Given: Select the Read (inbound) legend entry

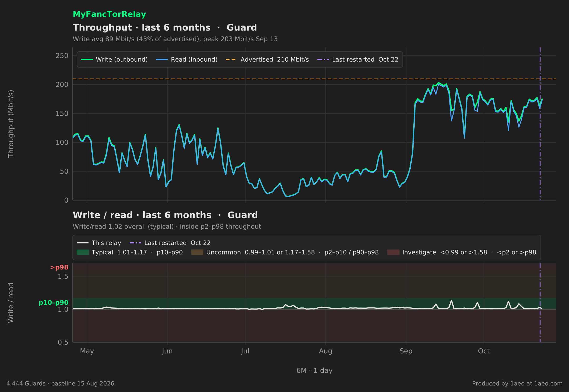Looking at the screenshot, I should 187,60.
